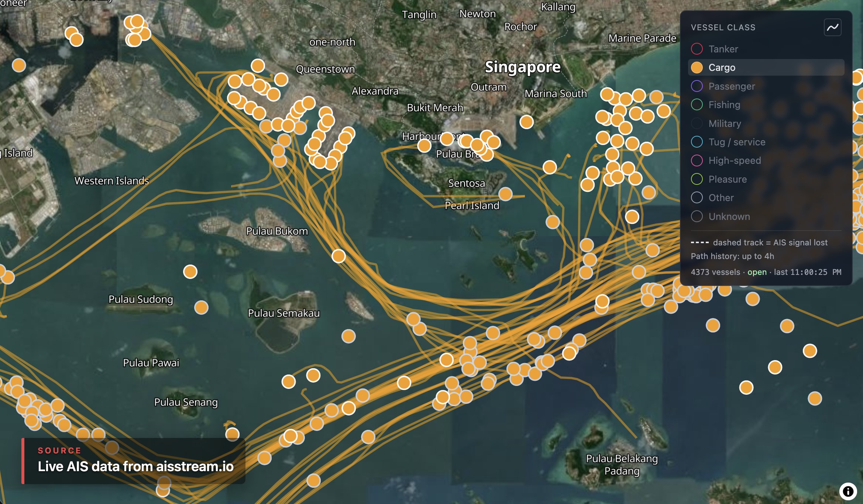
Task: Enable Unknown vessel class filter
Action: [766, 217]
